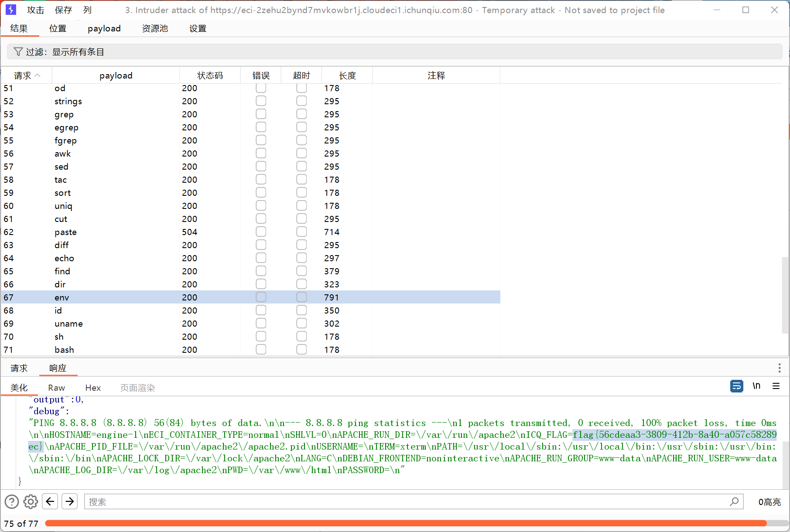Toggle 错误 checkbox for paste row
Screen dimensions: 790x532
[x=261, y=232]
